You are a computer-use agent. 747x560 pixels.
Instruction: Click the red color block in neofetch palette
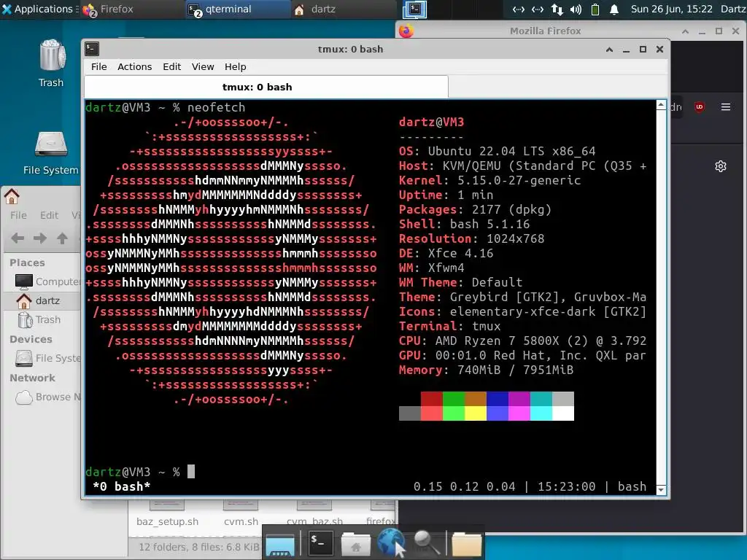(x=432, y=399)
